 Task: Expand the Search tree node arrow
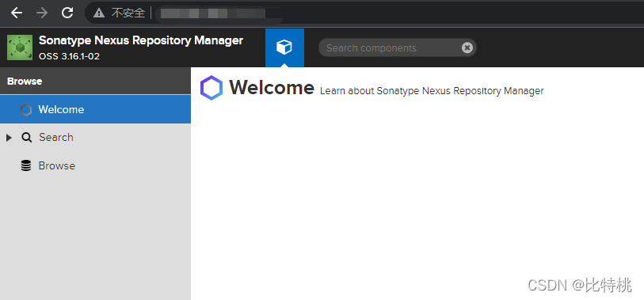point(9,138)
